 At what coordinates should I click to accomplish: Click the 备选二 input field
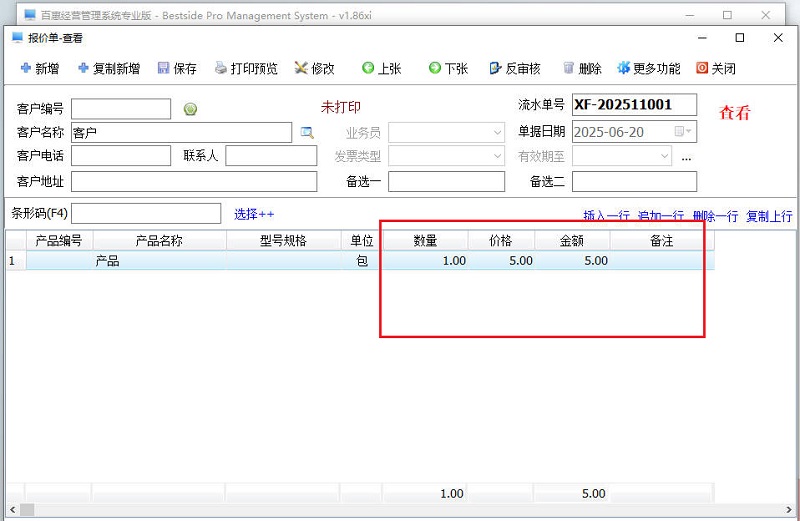tap(634, 182)
